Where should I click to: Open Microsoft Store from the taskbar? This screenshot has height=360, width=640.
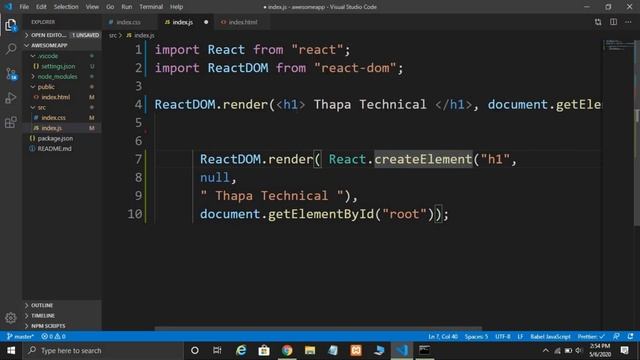pyautogui.click(x=264, y=351)
